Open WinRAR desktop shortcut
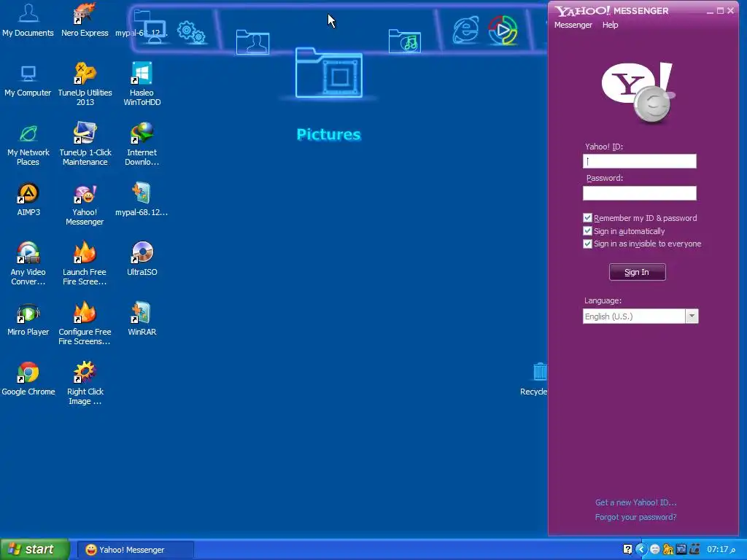Image resolution: width=747 pixels, height=560 pixels. pyautogui.click(x=142, y=319)
